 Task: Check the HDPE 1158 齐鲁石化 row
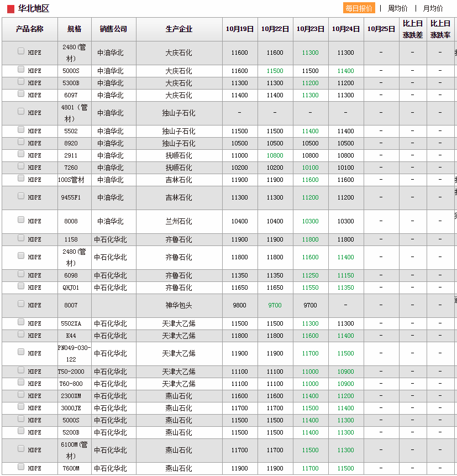coord(21,238)
